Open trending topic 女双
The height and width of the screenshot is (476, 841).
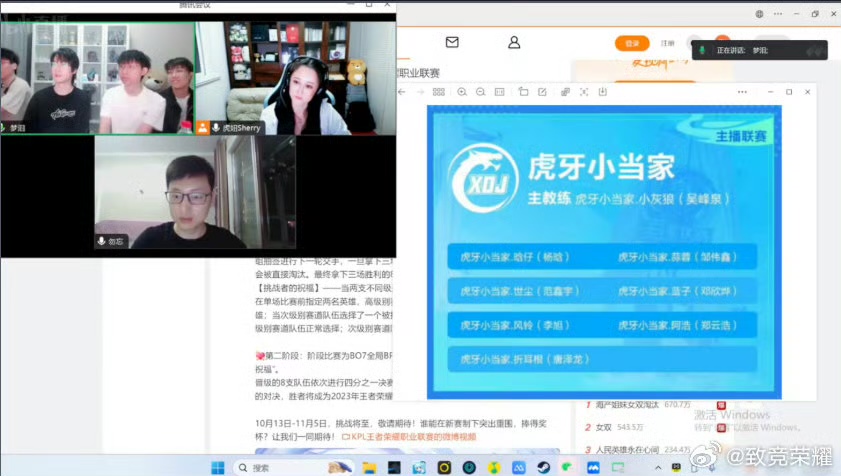[x=603, y=428]
